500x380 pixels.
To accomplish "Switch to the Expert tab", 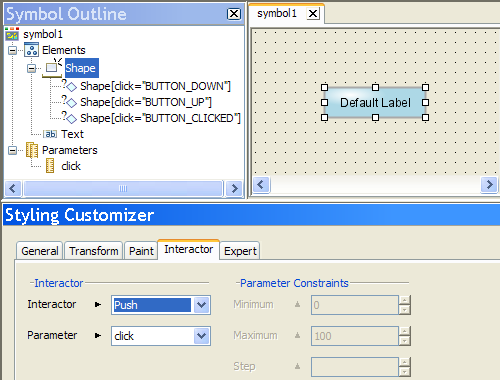I will coord(240,251).
